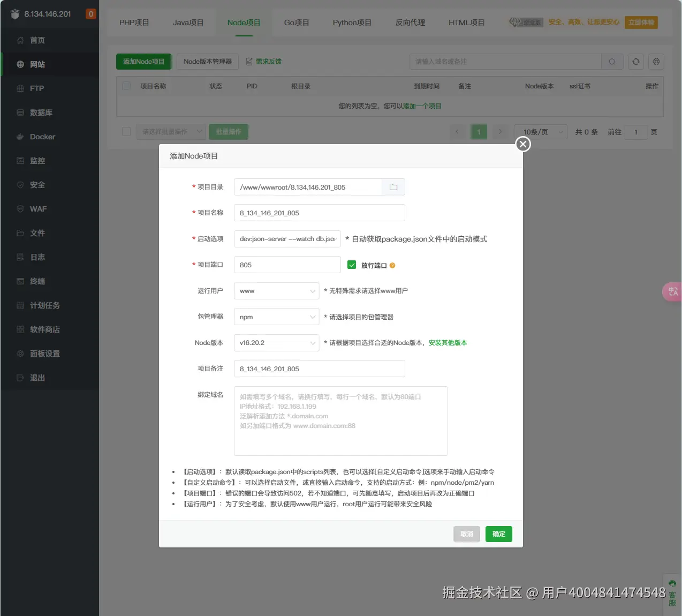Switch to the Python项目 tab
Screen dimensions: 682x616
(x=352, y=22)
